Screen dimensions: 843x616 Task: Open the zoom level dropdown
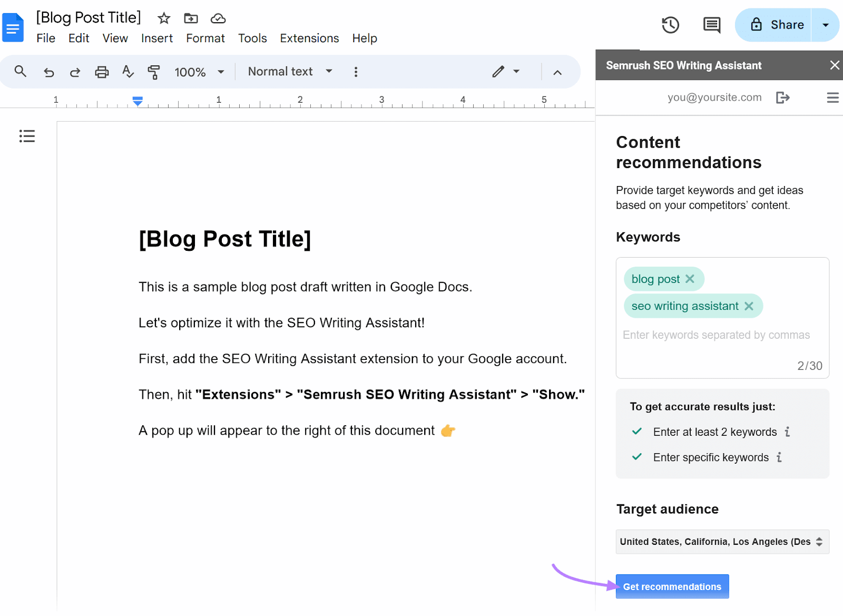[x=199, y=71]
